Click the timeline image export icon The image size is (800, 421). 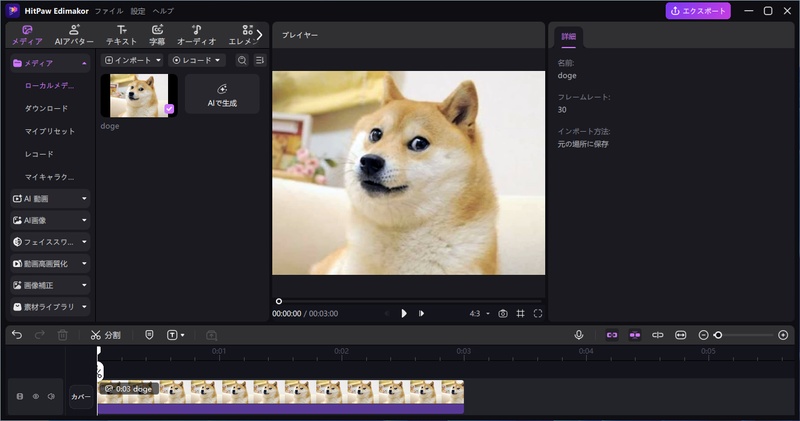pyautogui.click(x=211, y=335)
